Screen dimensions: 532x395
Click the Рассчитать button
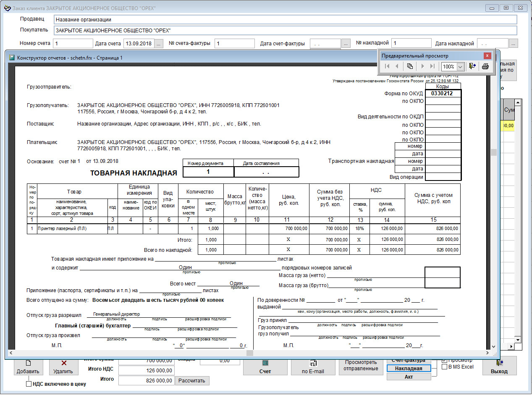click(192, 380)
